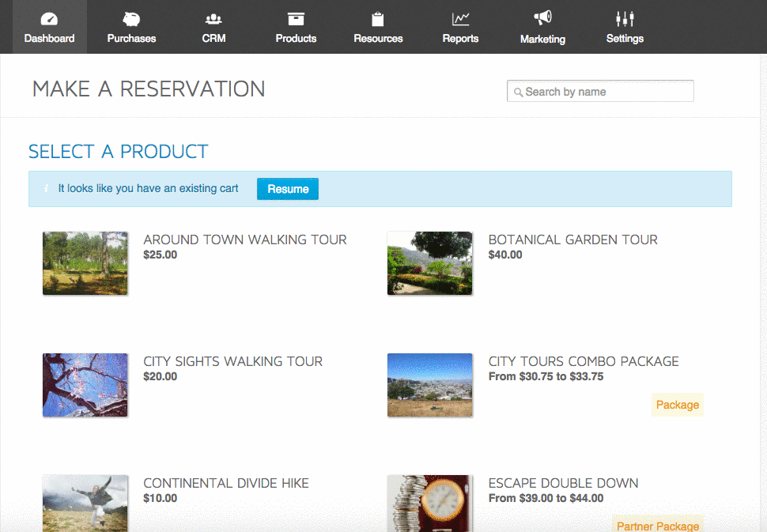The width and height of the screenshot is (767, 532).
Task: Select the CRM people icon
Action: coord(213,19)
